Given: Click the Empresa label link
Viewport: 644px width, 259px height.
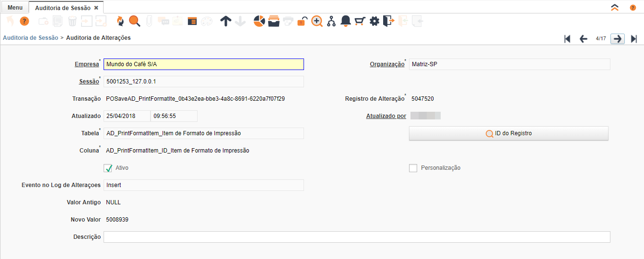Looking at the screenshot, I should click(x=87, y=64).
